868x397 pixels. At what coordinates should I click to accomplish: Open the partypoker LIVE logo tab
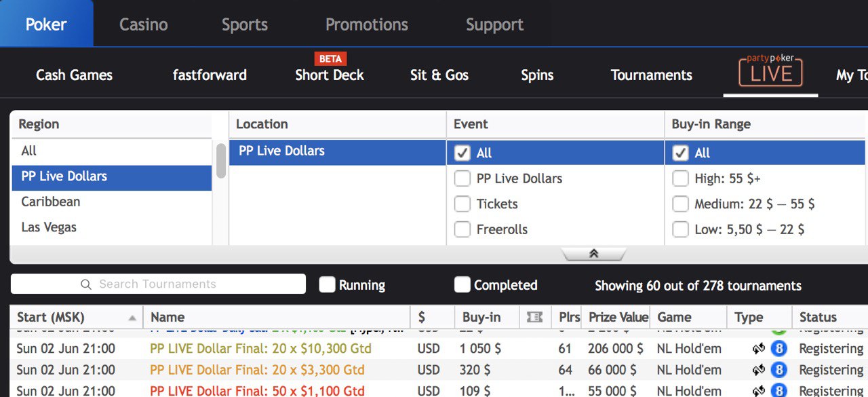[770, 71]
